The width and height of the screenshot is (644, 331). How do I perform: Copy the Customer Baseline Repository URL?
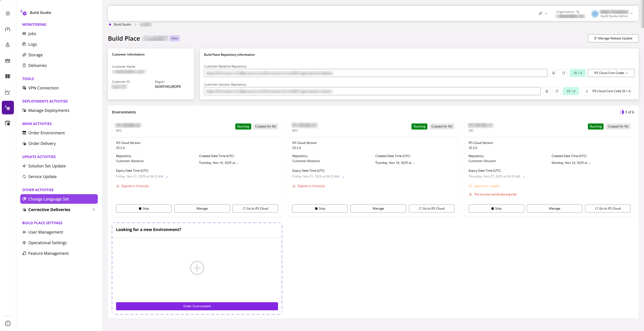(x=554, y=73)
